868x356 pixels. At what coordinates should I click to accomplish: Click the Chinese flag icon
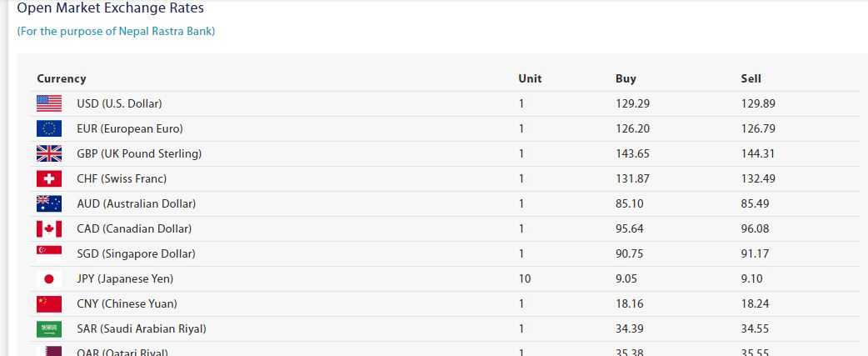pos(49,304)
